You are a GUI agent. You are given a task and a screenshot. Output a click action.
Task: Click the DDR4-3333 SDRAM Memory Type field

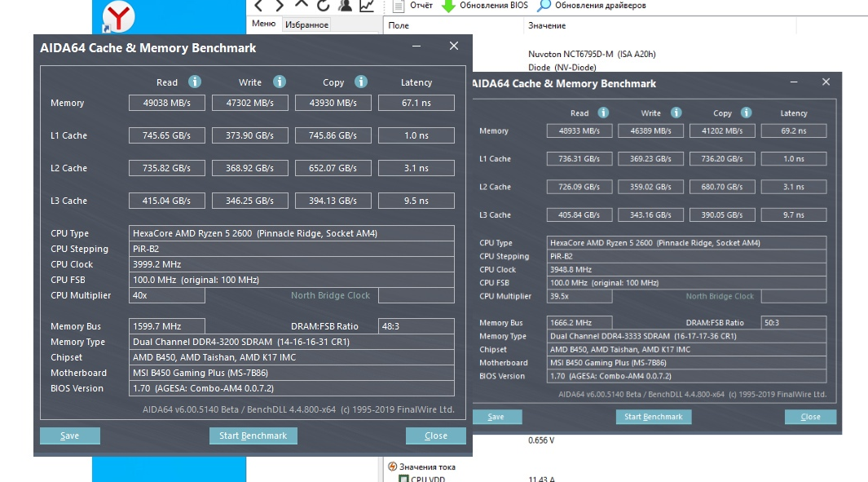tap(686, 336)
